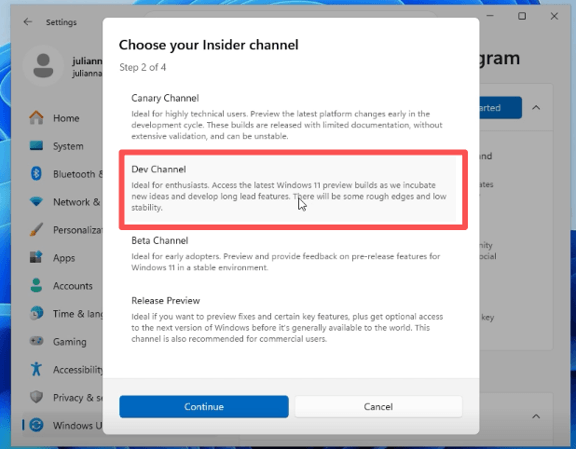Minimize the Settings window
Viewport: 576px width, 449px height.
[490, 16]
